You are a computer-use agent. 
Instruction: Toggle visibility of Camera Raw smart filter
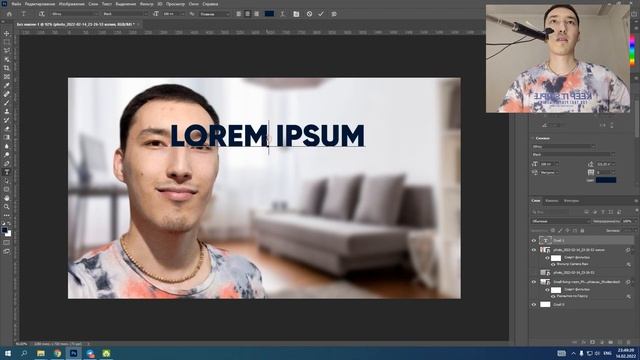553,264
